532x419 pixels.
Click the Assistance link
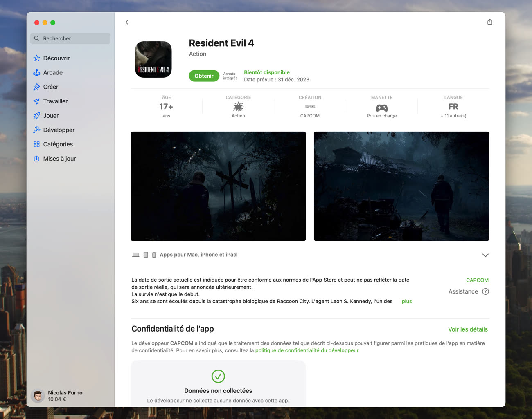click(463, 291)
